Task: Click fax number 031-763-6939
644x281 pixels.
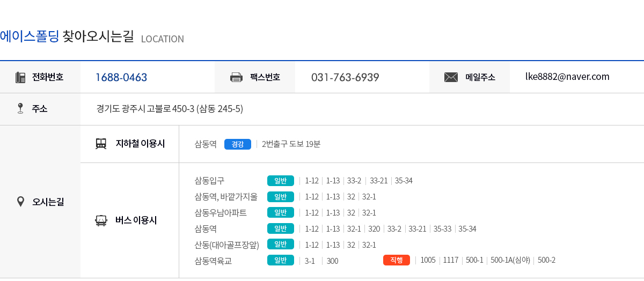Action: 345,77
